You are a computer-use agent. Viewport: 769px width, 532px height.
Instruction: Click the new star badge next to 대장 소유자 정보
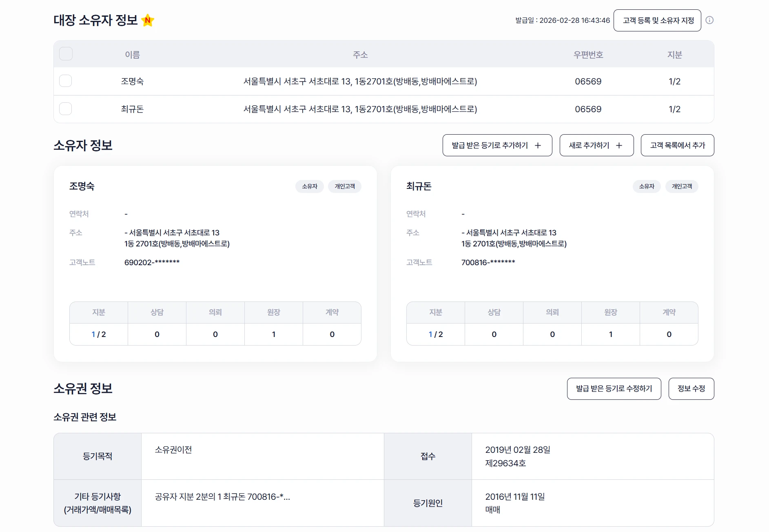point(148,20)
